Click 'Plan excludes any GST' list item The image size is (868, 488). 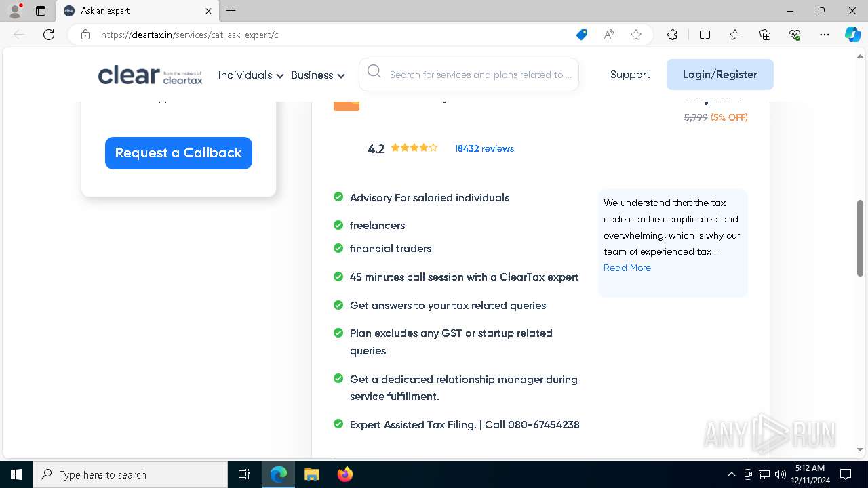451,342
